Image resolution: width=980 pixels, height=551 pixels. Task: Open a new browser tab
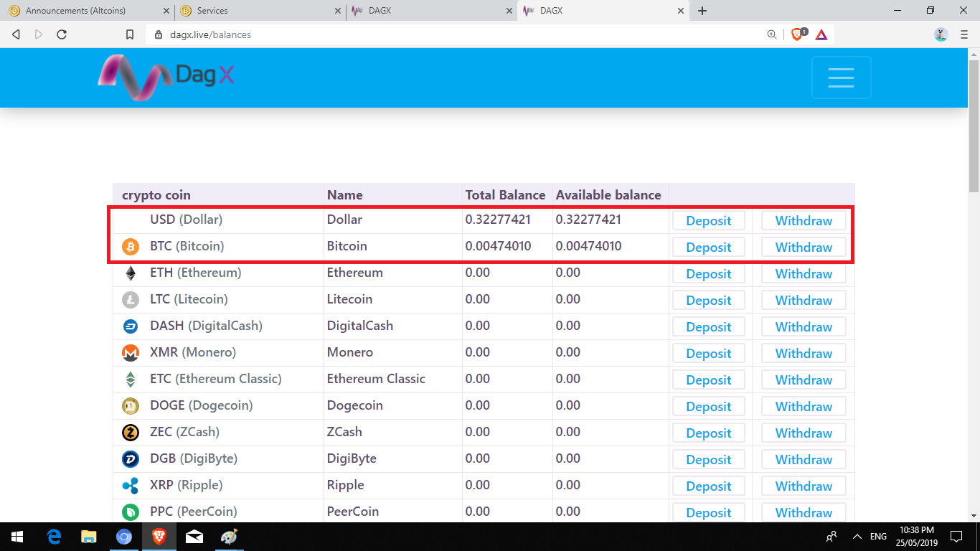coord(702,11)
